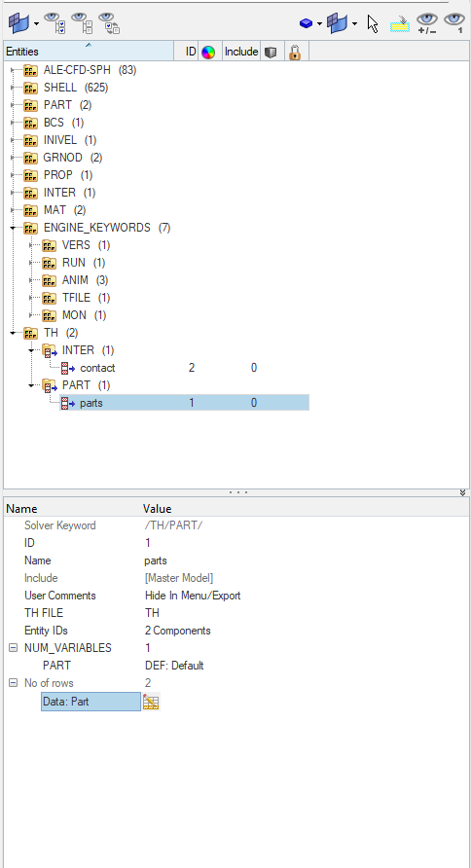Click the color wheel column header
The width and height of the screenshot is (471, 868).
click(x=208, y=52)
